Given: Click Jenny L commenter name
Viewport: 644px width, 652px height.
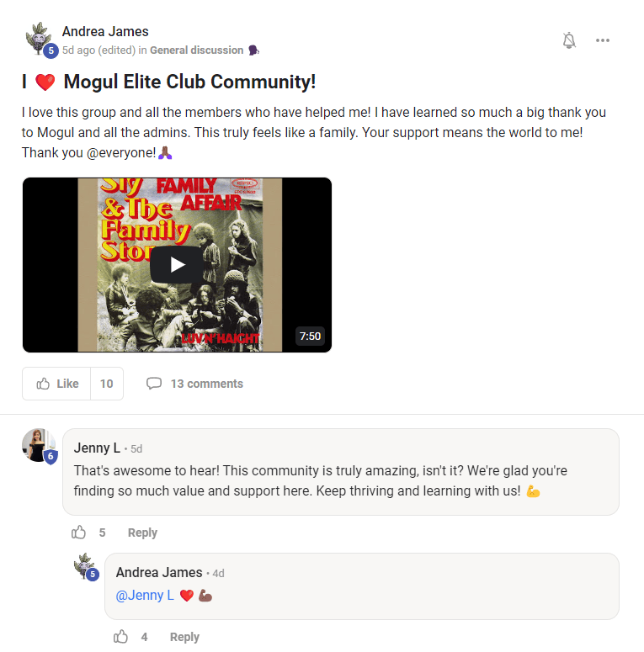Looking at the screenshot, I should (97, 448).
